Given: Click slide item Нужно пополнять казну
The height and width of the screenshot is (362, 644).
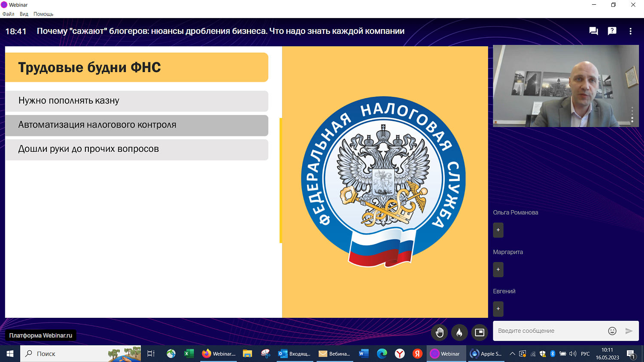Looking at the screenshot, I should pos(137,101).
